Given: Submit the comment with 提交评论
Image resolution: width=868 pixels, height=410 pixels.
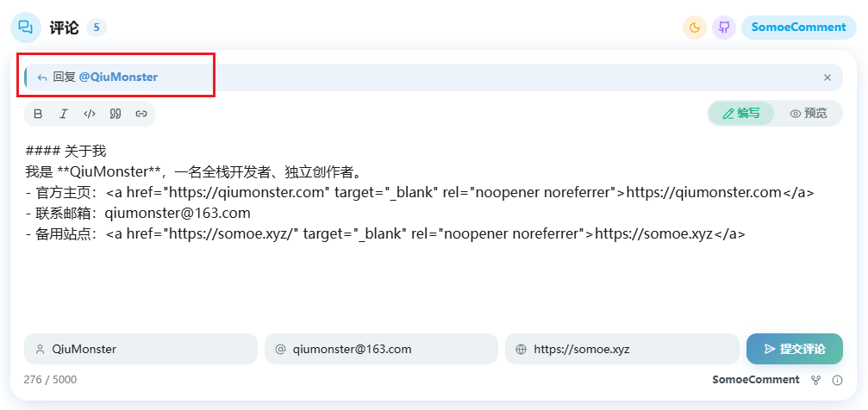Looking at the screenshot, I should click(795, 349).
